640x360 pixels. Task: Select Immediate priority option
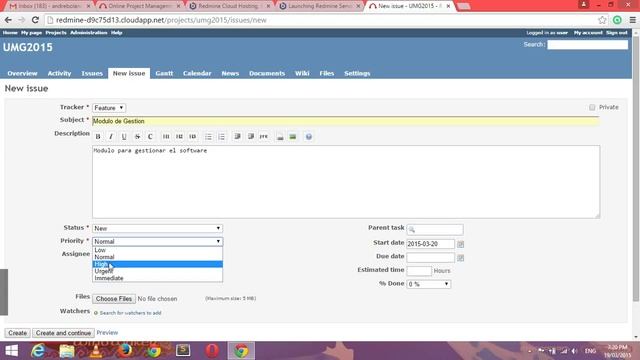(158, 278)
